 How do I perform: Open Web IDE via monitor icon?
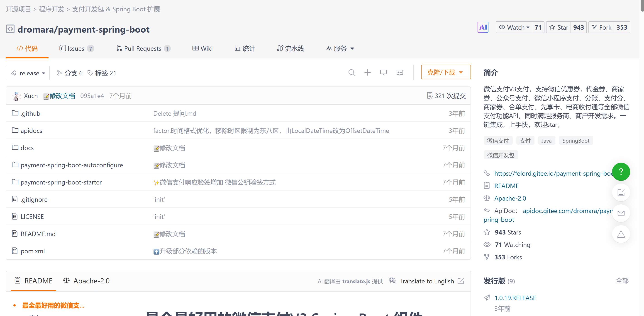383,73
